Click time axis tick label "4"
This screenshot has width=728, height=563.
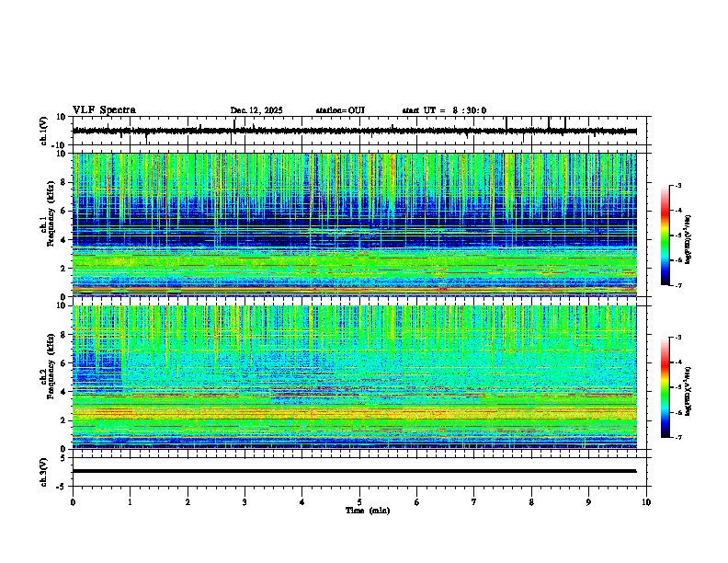302,502
